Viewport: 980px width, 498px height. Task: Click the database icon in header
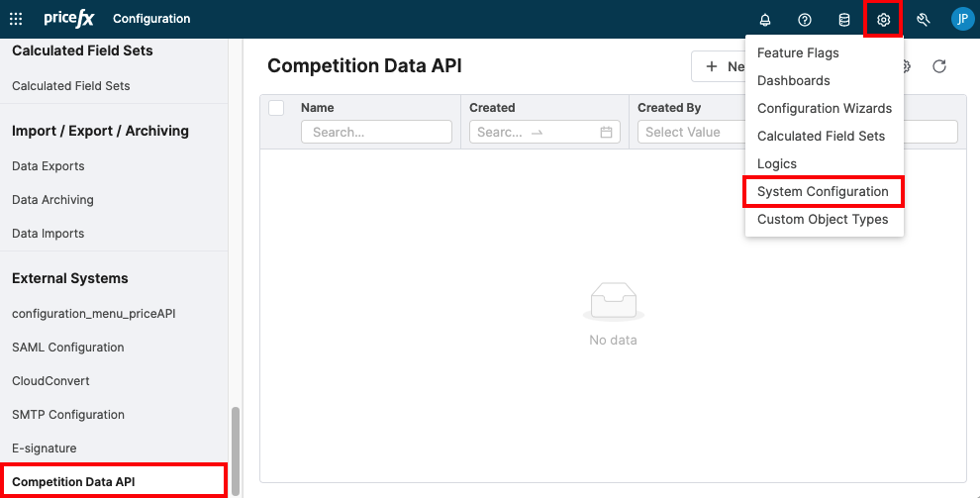tap(844, 20)
